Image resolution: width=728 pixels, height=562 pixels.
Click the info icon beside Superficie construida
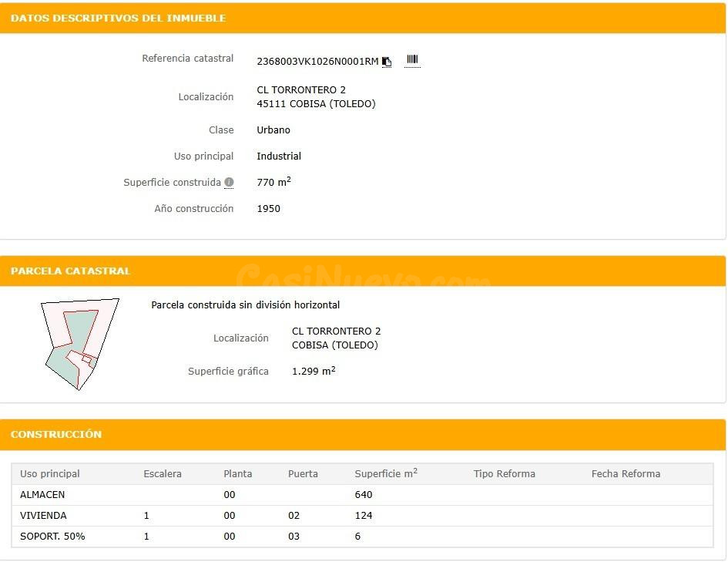click(229, 182)
